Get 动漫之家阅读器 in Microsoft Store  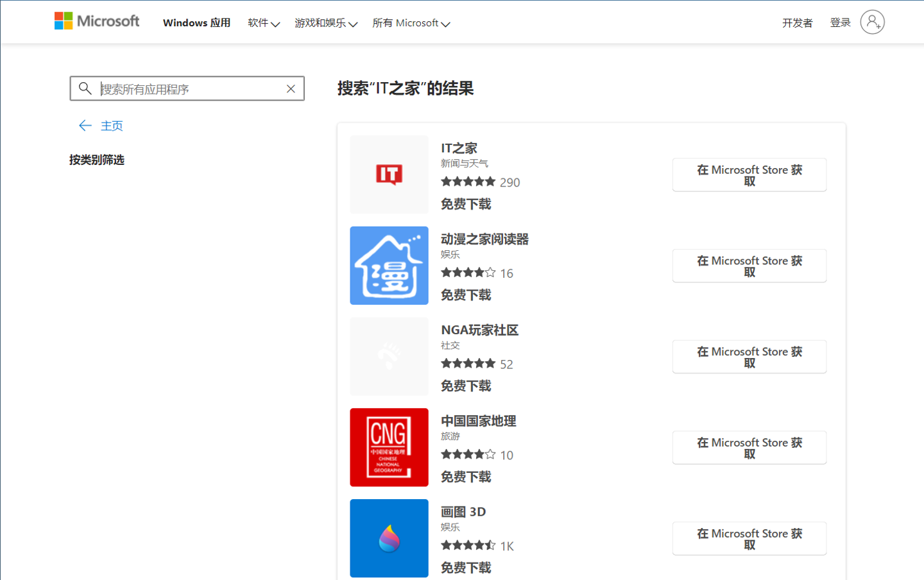pyautogui.click(x=749, y=266)
